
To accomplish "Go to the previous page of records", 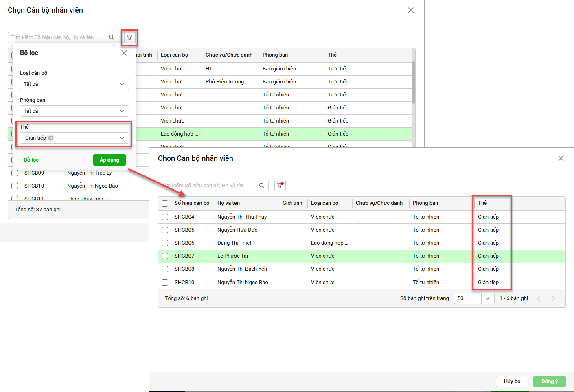I will click(539, 298).
